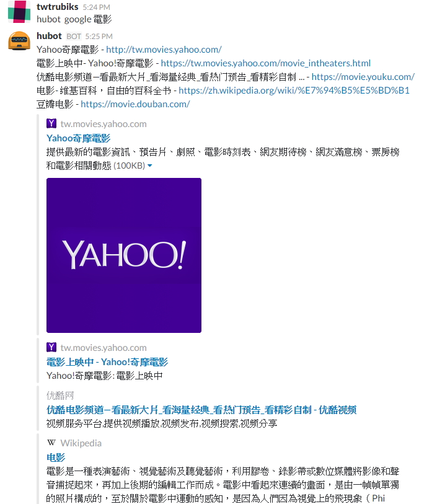Open http://tw.movies.yahoo.com/ link

coord(164,50)
